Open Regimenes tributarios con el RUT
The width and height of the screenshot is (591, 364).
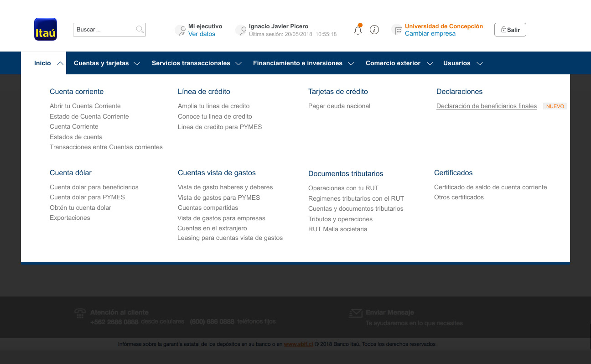[356, 198]
